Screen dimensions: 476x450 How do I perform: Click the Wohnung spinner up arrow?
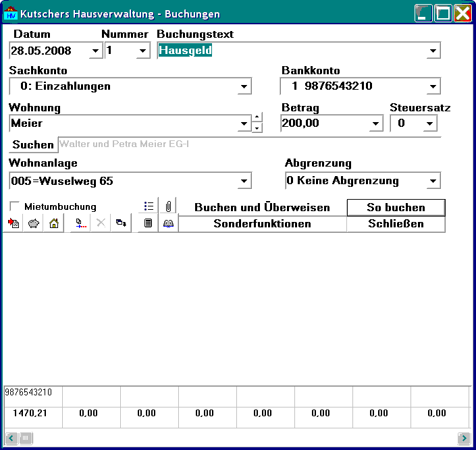(x=257, y=117)
